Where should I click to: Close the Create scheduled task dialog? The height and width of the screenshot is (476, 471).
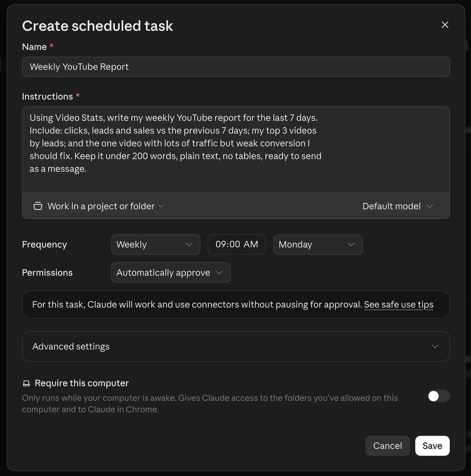point(445,25)
